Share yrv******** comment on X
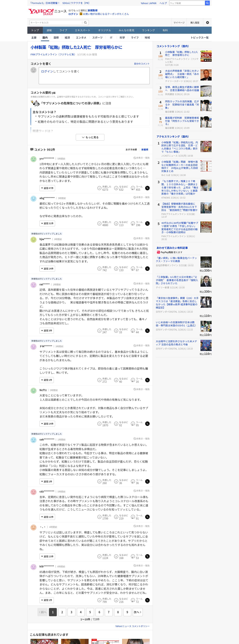Screen dimensions: 239x644 click(147, 188)
